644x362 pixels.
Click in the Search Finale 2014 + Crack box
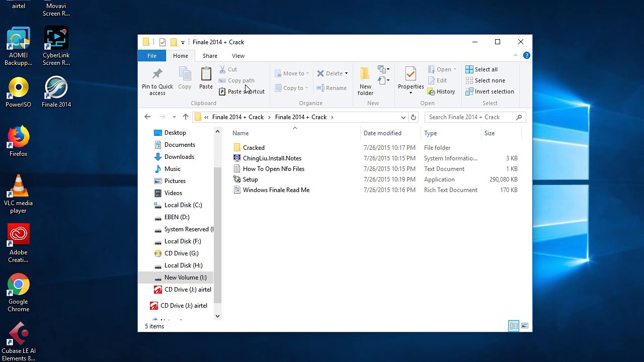click(x=475, y=117)
